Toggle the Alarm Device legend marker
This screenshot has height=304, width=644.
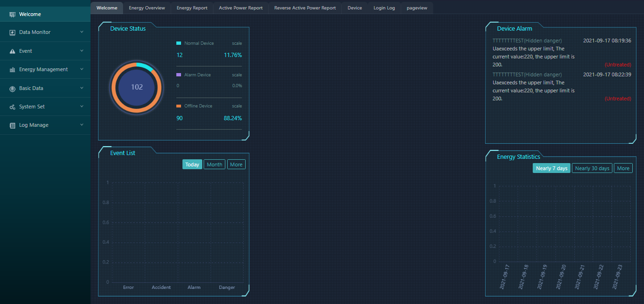click(179, 75)
